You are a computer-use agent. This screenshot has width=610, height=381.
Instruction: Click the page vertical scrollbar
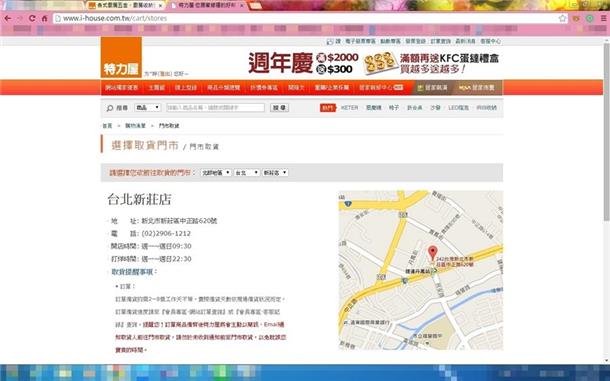click(606, 132)
